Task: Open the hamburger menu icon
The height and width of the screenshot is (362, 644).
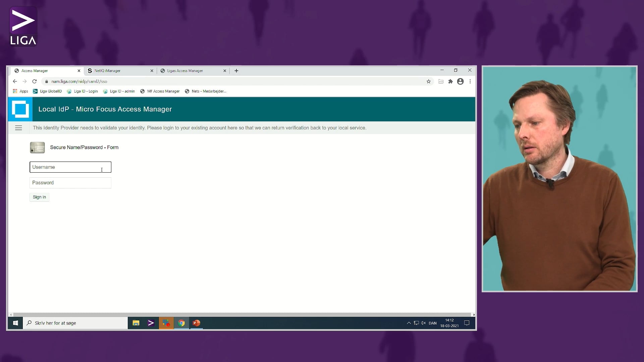Action: click(x=18, y=128)
